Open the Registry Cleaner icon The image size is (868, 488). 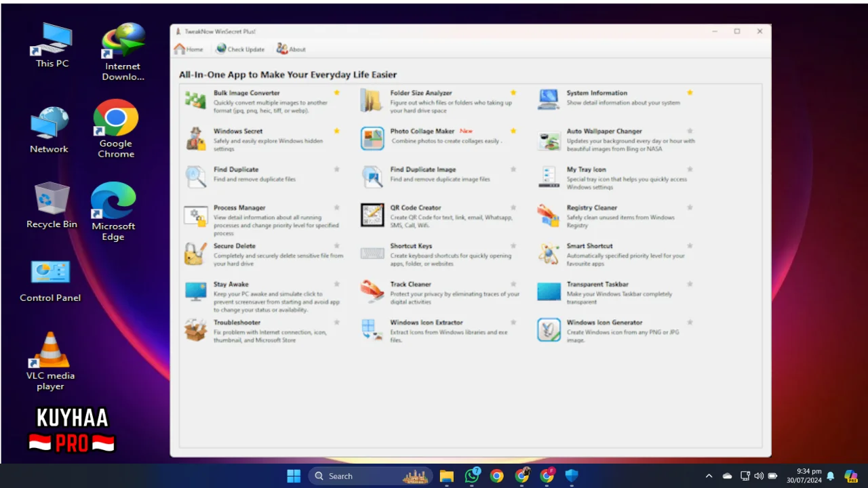549,215
